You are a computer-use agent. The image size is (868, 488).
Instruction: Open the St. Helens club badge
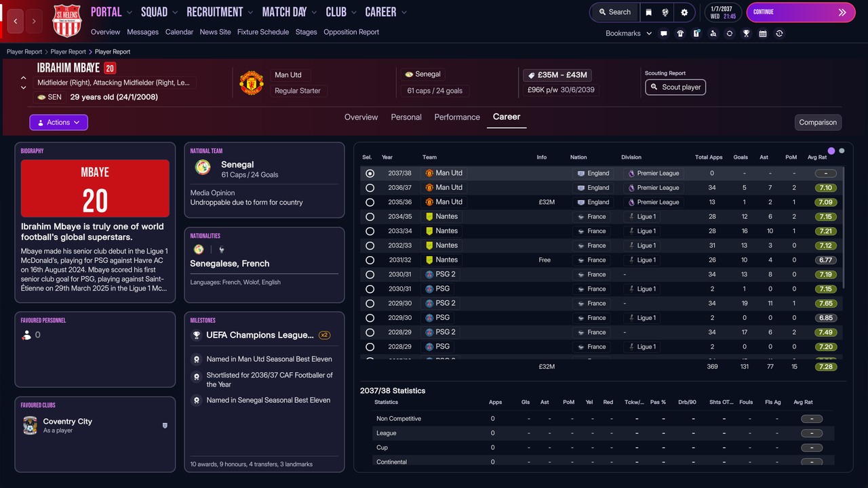click(x=67, y=20)
